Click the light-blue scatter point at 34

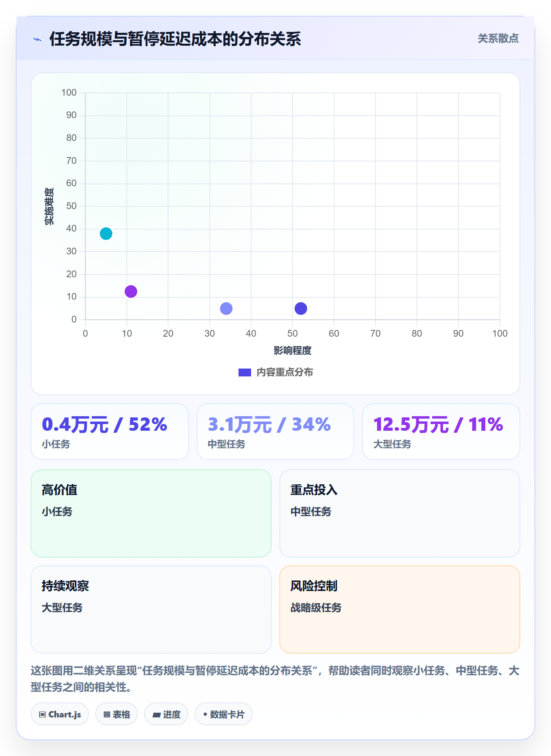pyautogui.click(x=226, y=308)
